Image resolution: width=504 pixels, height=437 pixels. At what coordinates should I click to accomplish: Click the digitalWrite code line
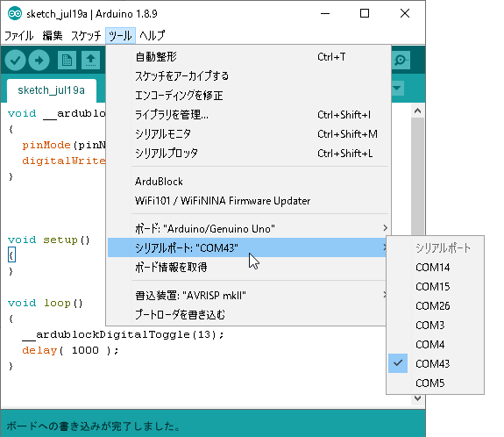pos(64,161)
